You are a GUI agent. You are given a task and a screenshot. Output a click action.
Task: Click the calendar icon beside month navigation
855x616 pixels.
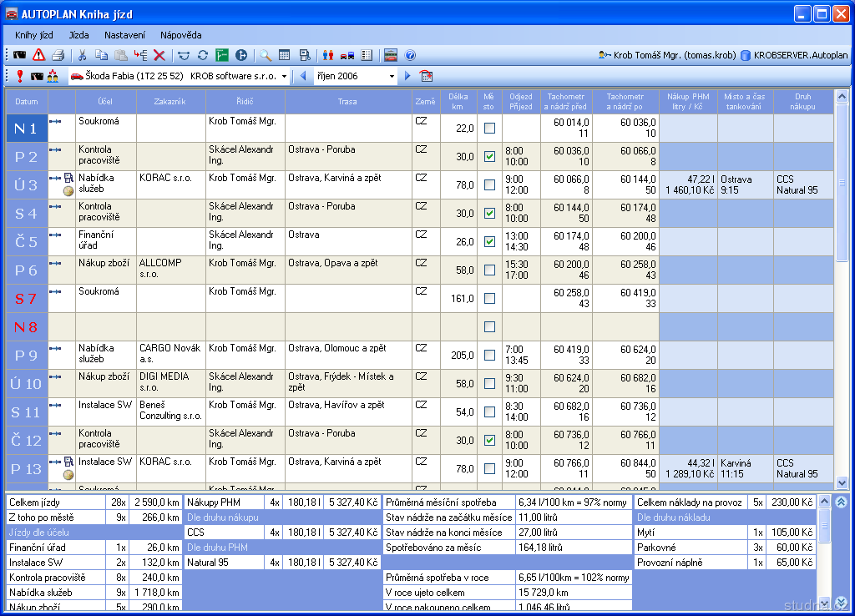tap(426, 76)
